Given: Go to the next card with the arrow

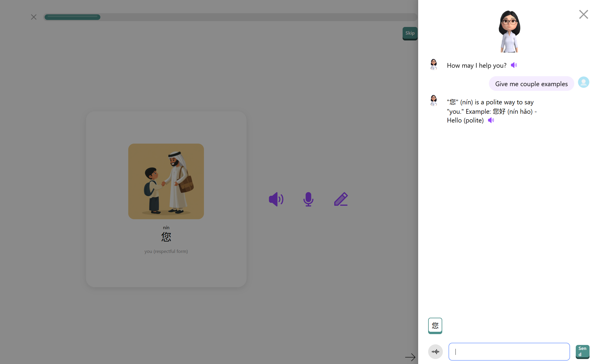Looking at the screenshot, I should point(410,357).
